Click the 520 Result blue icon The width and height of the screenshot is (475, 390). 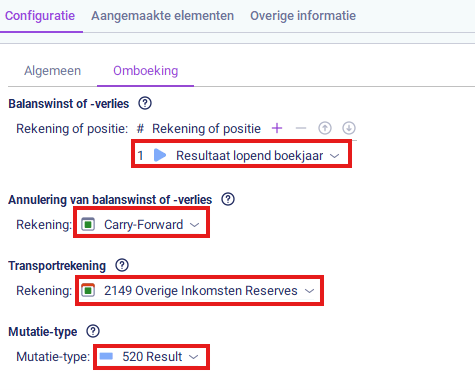click(x=106, y=356)
